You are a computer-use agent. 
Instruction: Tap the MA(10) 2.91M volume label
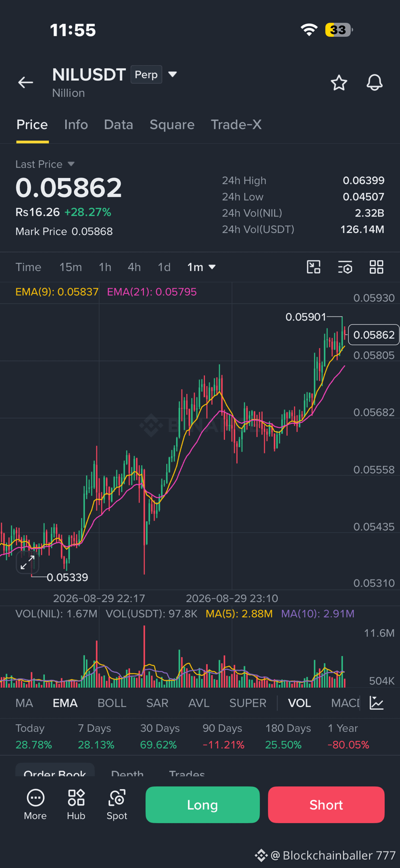point(318,614)
